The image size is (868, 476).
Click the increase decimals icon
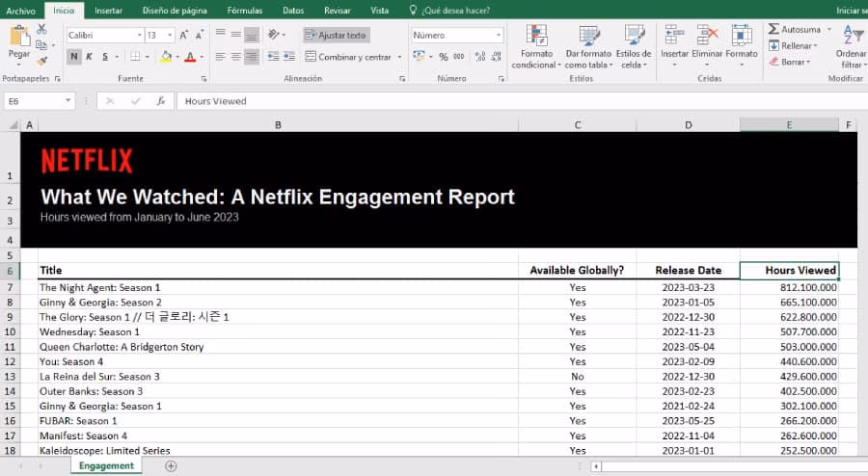point(480,57)
